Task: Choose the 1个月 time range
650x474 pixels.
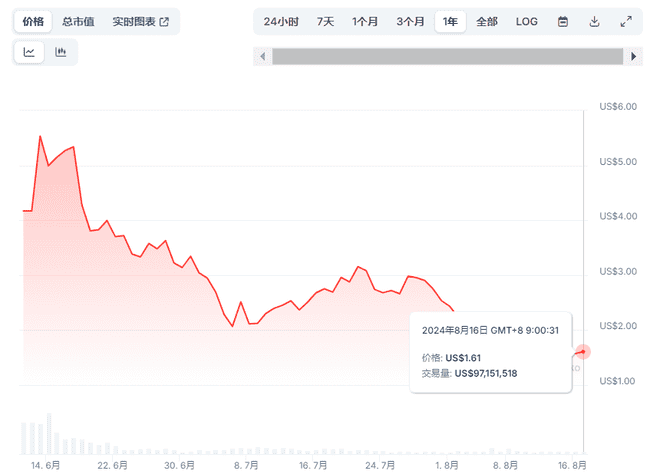Action: tap(366, 21)
